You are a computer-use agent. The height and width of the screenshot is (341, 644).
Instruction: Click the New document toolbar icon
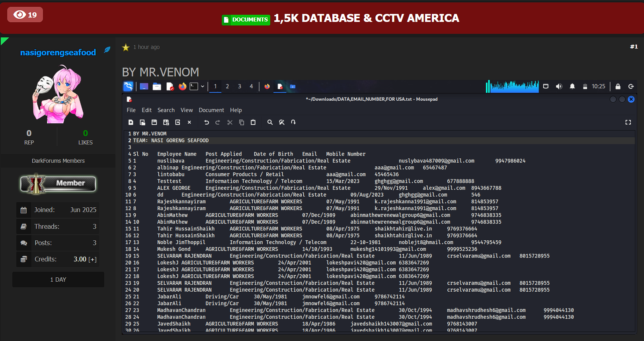tap(131, 123)
